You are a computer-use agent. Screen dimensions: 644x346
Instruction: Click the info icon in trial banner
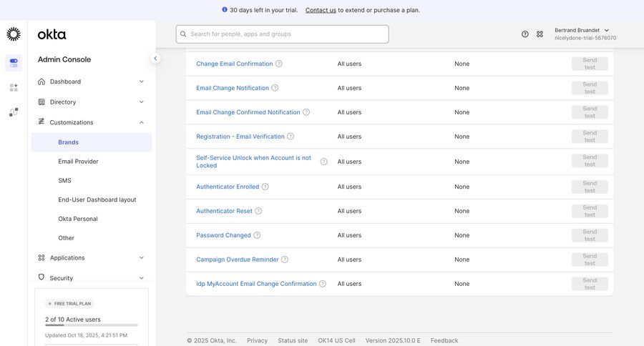(x=224, y=9)
